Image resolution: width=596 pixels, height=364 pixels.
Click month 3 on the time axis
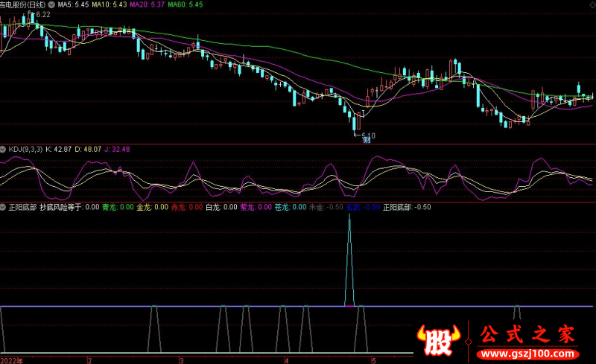tap(181, 360)
